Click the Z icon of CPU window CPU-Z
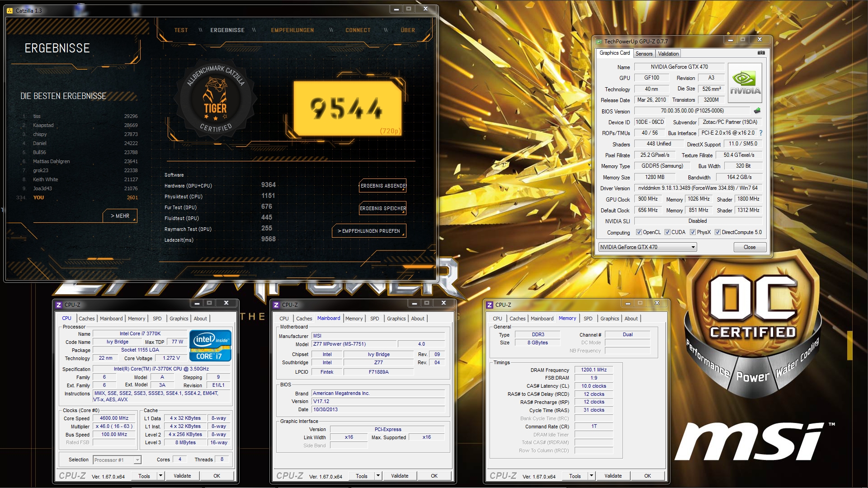 click(x=58, y=305)
